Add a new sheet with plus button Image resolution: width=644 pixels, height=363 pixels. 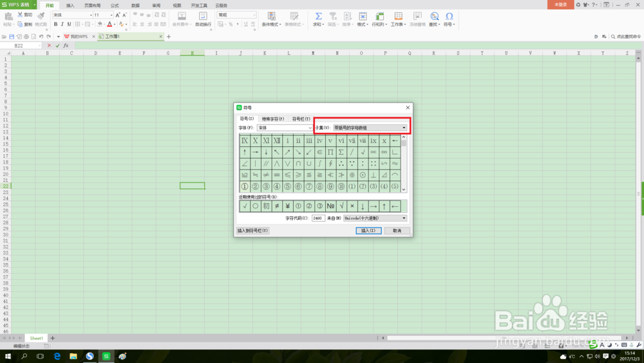53,338
